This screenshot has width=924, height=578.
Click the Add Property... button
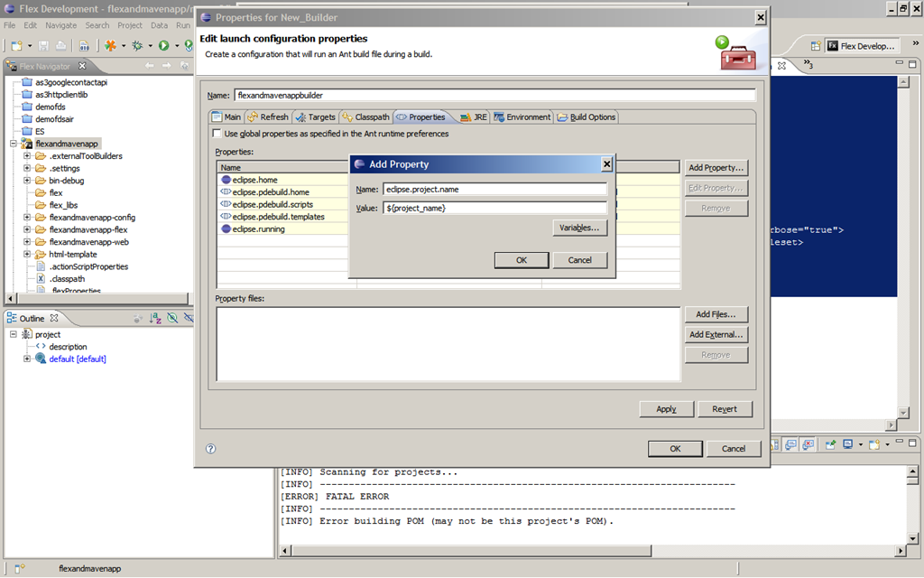[x=716, y=167]
